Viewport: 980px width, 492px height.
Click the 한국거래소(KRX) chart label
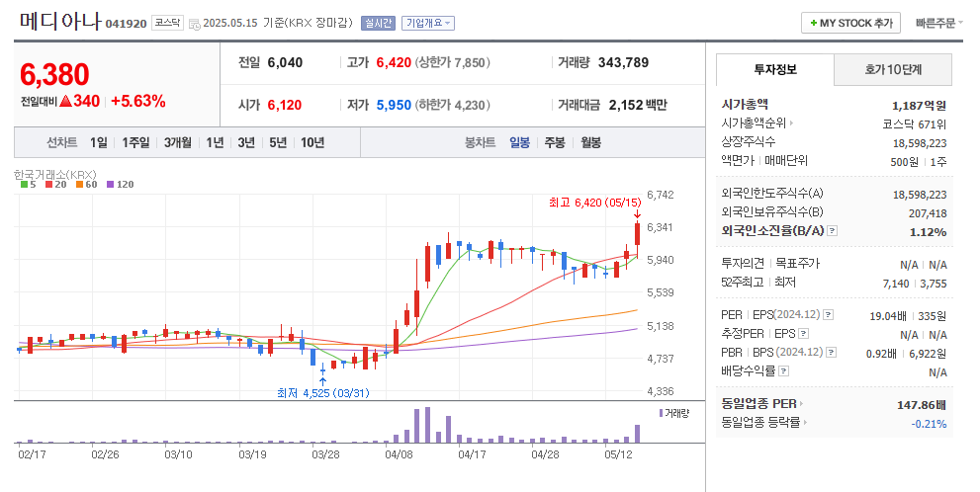pos(55,174)
